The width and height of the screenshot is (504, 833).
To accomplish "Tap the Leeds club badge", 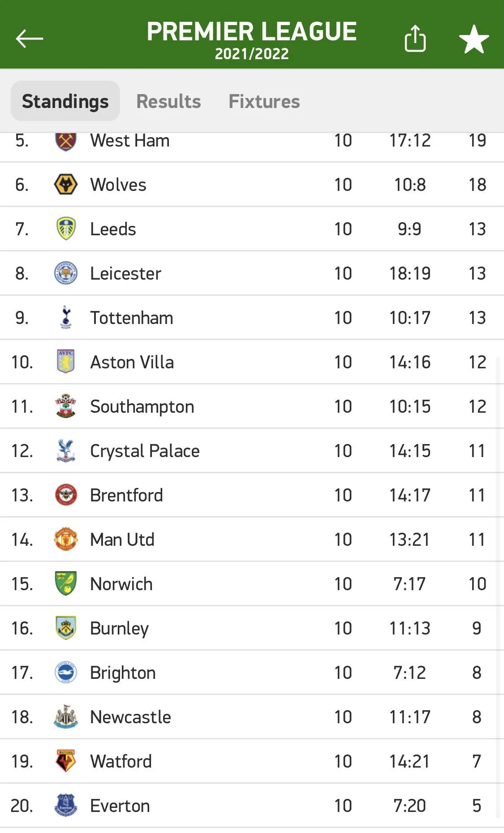I will click(x=66, y=229).
